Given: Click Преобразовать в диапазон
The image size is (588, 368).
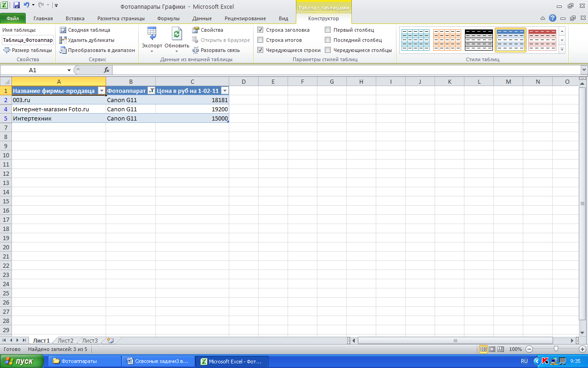Looking at the screenshot, I should coord(97,50).
